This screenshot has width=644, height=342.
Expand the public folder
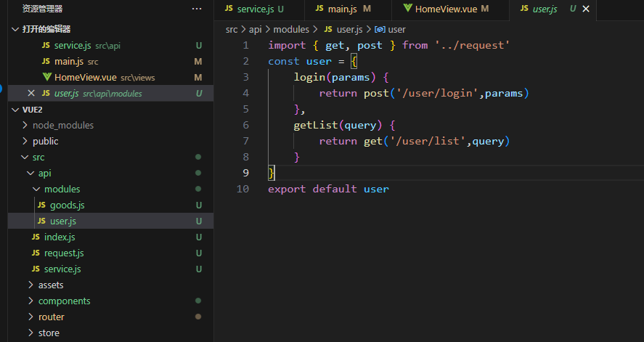(25, 141)
